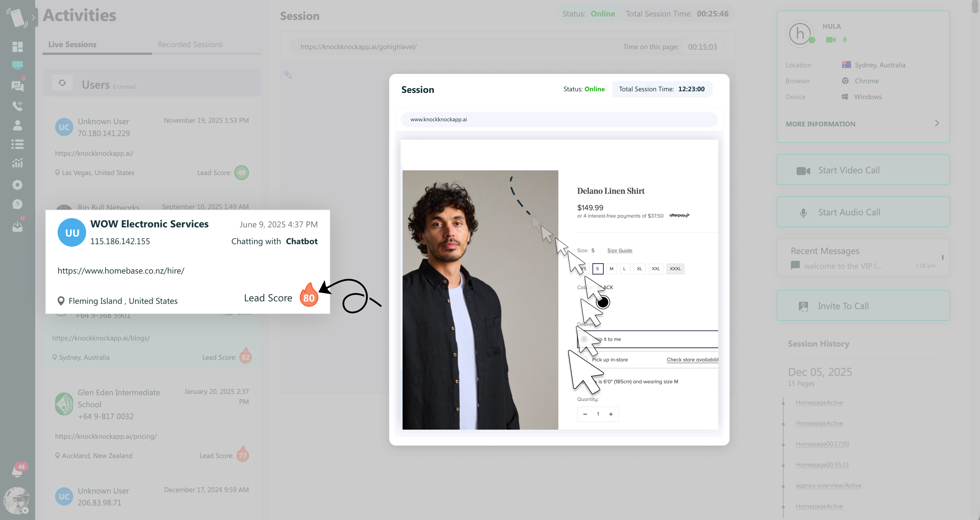This screenshot has height=520, width=980.
Task: Open the chat messages icon in sidebar
Action: coord(18,86)
